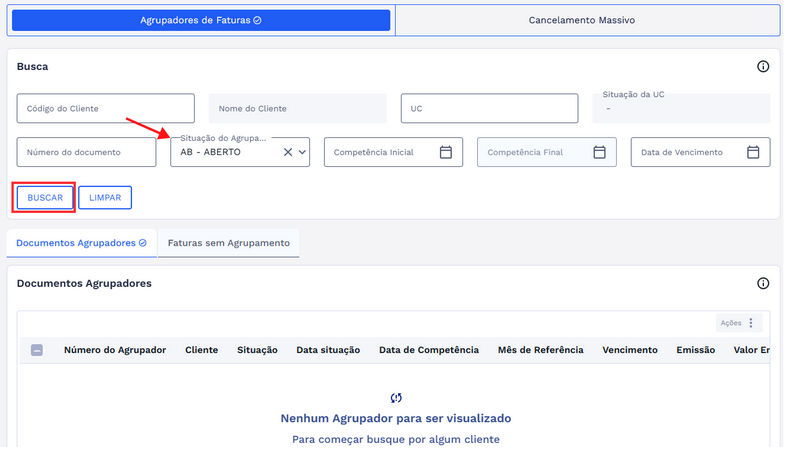Open the Faturas sem Agrupamento tab
787x469 pixels.
coord(229,243)
